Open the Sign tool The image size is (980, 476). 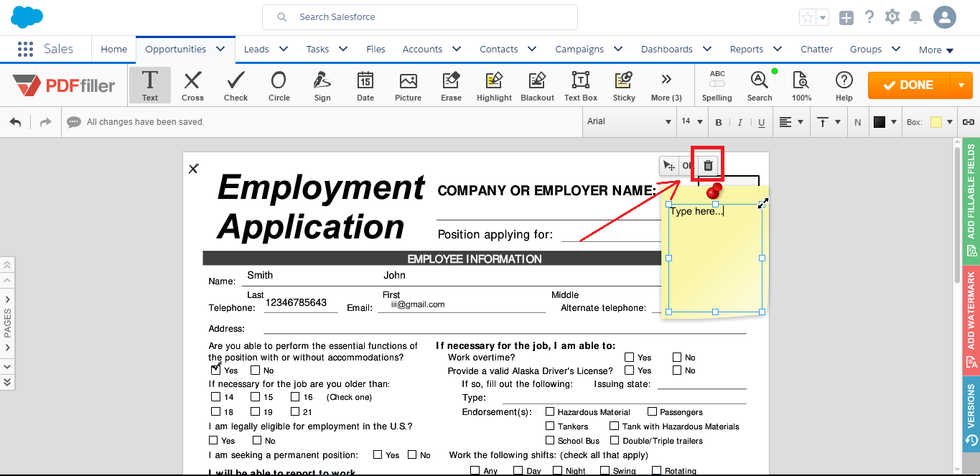[x=322, y=85]
